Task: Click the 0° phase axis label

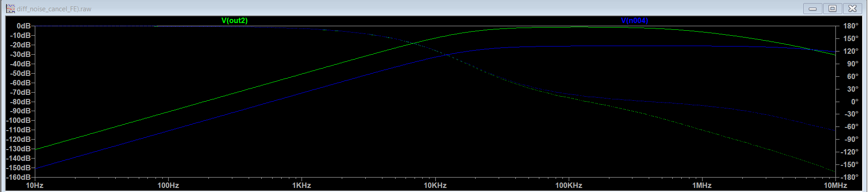Action: pos(854,102)
